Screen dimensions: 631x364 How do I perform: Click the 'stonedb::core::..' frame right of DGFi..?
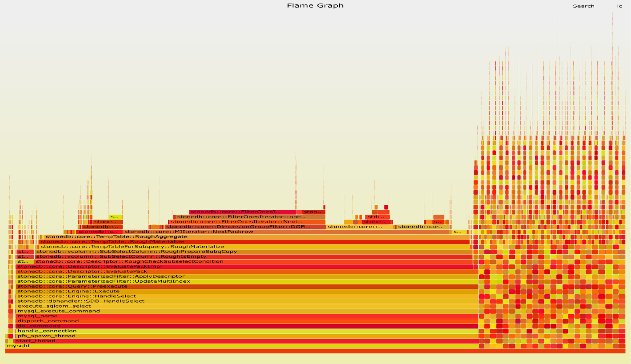click(360, 227)
